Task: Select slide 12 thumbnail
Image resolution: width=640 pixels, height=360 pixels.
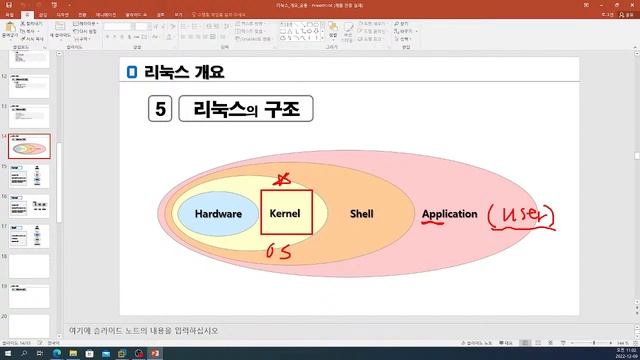Action: 29,86
